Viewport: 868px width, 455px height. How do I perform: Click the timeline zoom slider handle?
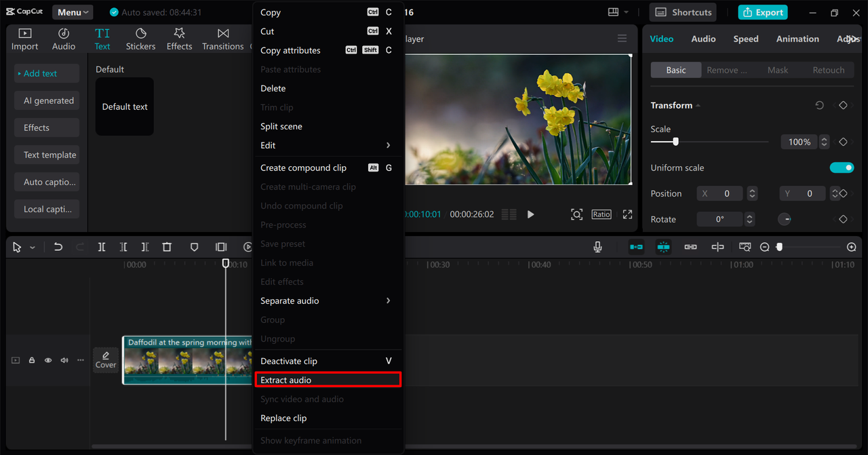pos(779,248)
